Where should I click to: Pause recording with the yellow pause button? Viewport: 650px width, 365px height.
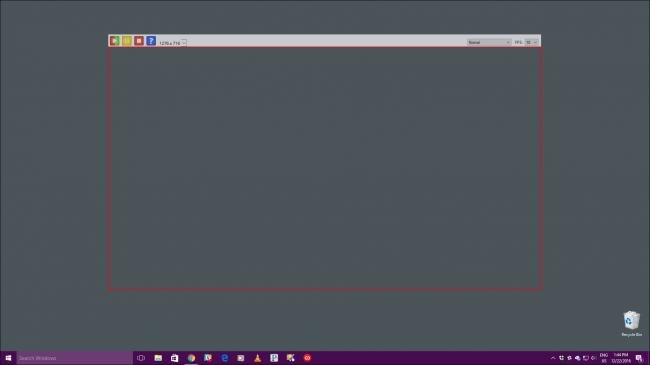(x=127, y=41)
